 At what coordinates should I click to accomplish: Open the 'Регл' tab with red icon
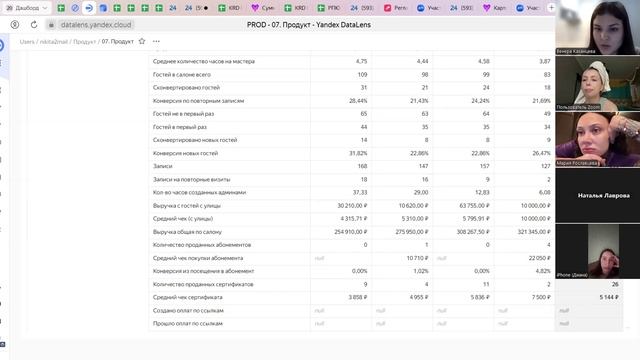coord(396,8)
